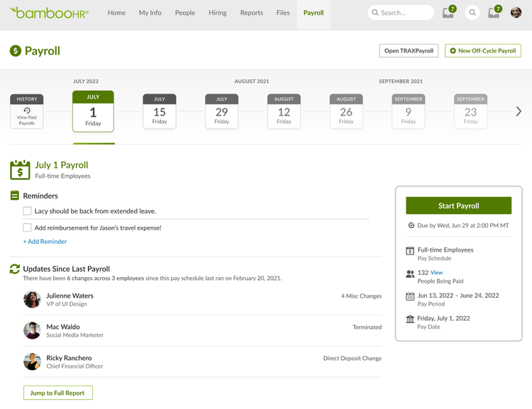Select the July 15 Friday payroll date
This screenshot has width=532, height=409.
point(160,111)
